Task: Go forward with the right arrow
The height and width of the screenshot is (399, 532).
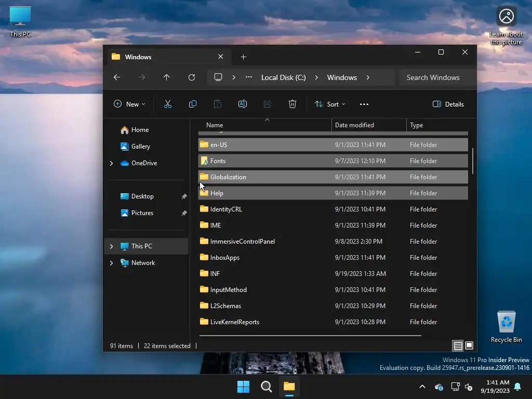Action: click(142, 77)
